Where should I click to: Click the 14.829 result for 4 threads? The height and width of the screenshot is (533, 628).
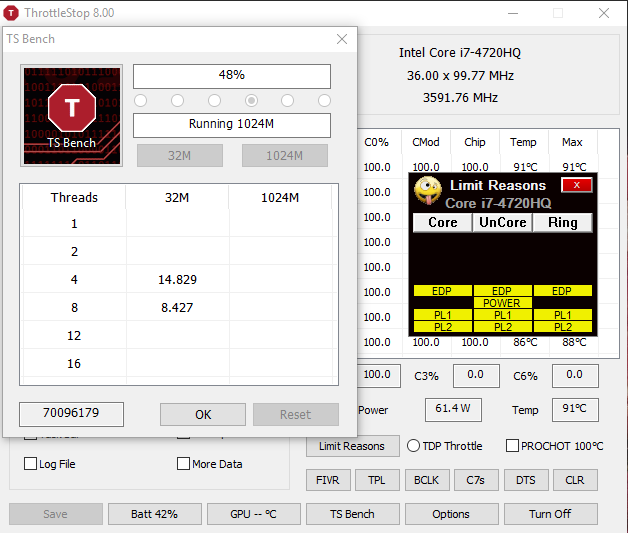(x=177, y=280)
